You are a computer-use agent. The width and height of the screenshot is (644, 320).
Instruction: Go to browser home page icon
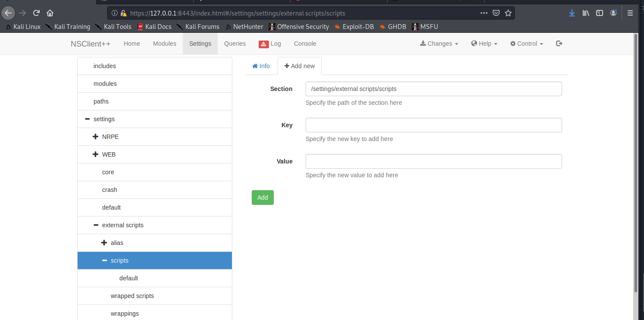point(50,13)
